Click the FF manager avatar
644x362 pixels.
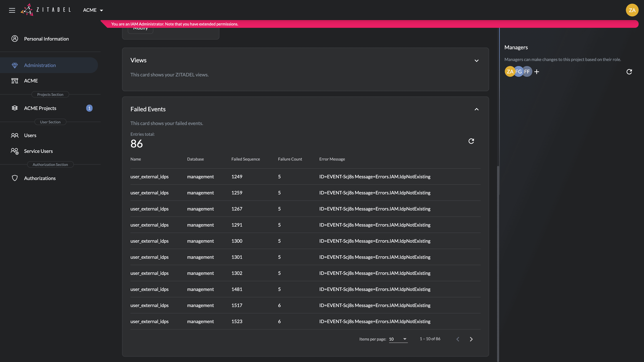pos(527,72)
